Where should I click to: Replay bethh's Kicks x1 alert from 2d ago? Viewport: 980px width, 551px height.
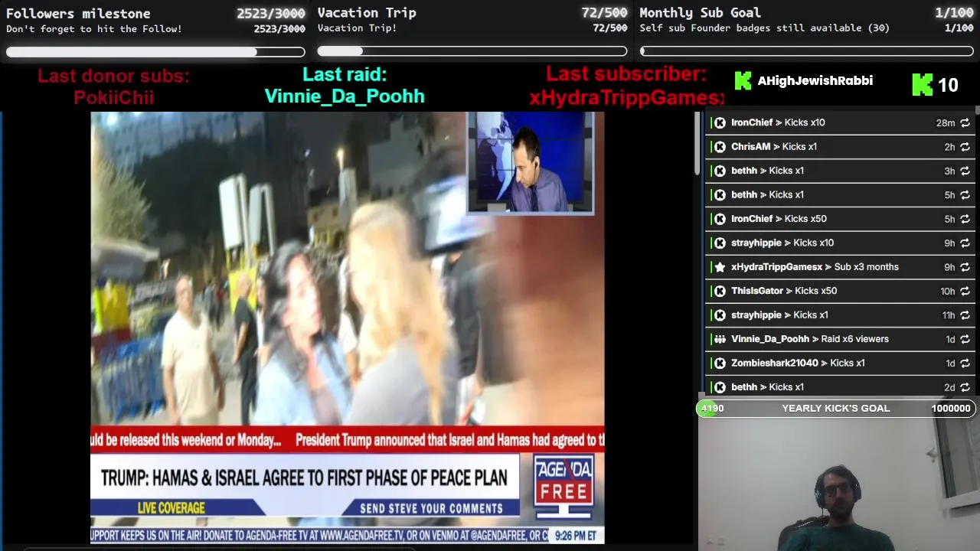click(x=965, y=387)
